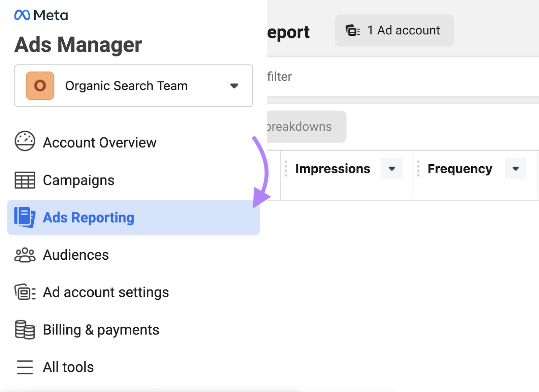The image size is (539, 392).
Task: Click the filter area above the table
Action: (280, 77)
